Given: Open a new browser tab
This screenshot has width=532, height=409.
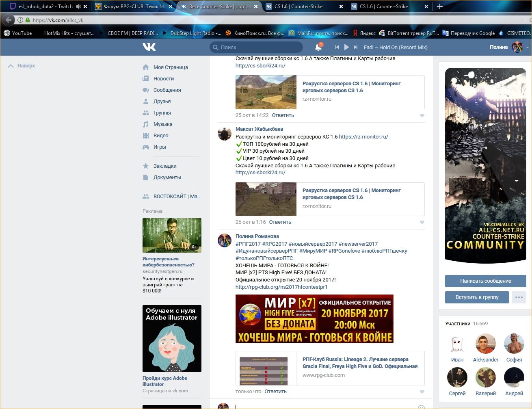Looking at the screenshot, I should 440,6.
